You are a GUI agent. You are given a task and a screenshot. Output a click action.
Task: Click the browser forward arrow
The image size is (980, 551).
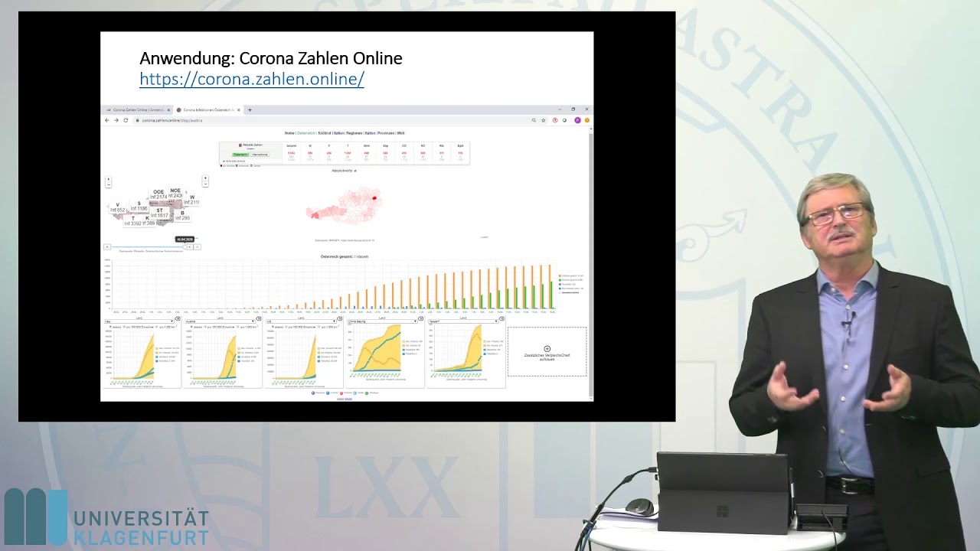pyautogui.click(x=116, y=120)
